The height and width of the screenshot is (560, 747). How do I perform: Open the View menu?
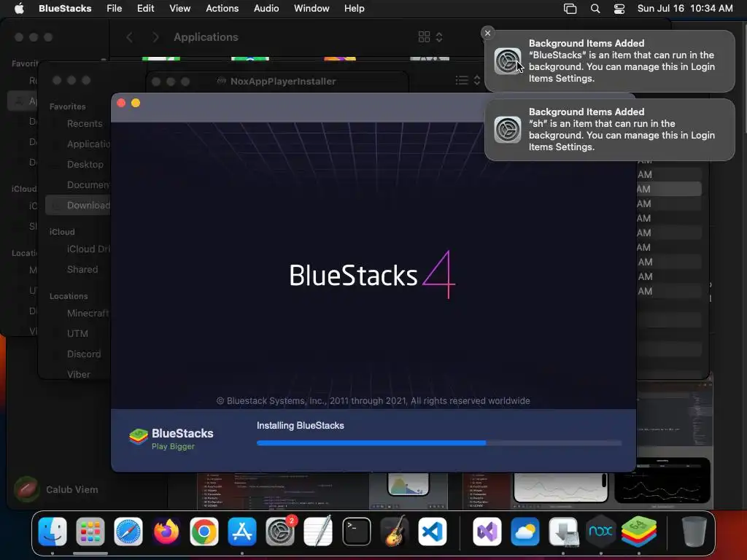pos(179,9)
